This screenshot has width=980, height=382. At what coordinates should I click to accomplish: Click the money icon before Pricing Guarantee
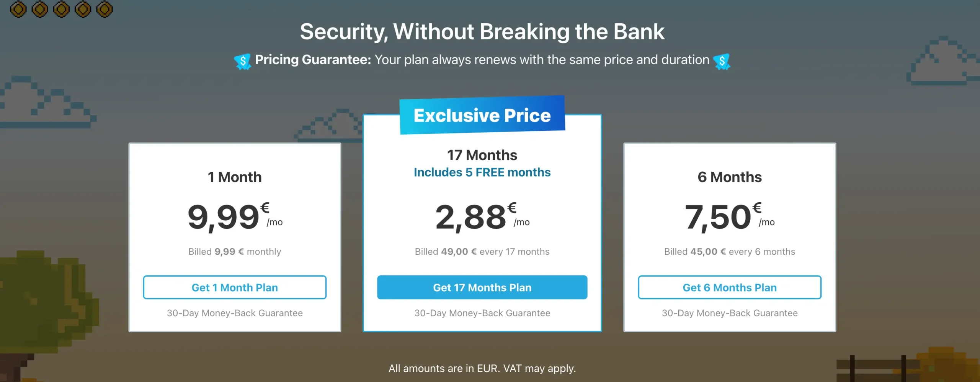click(243, 61)
